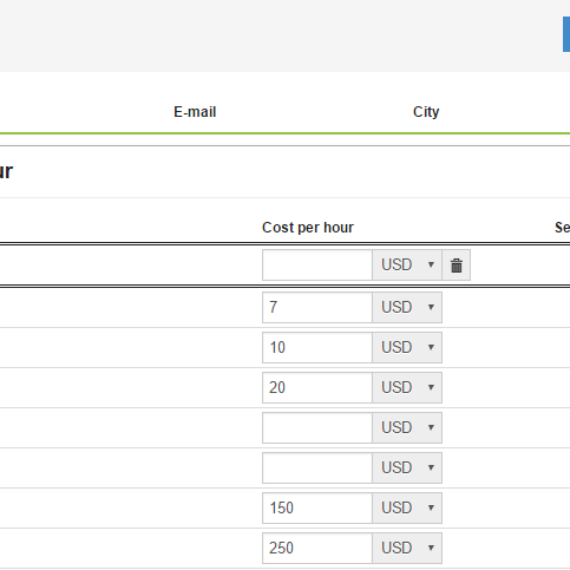
Task: Click the cost field containing 10
Action: coord(317,348)
